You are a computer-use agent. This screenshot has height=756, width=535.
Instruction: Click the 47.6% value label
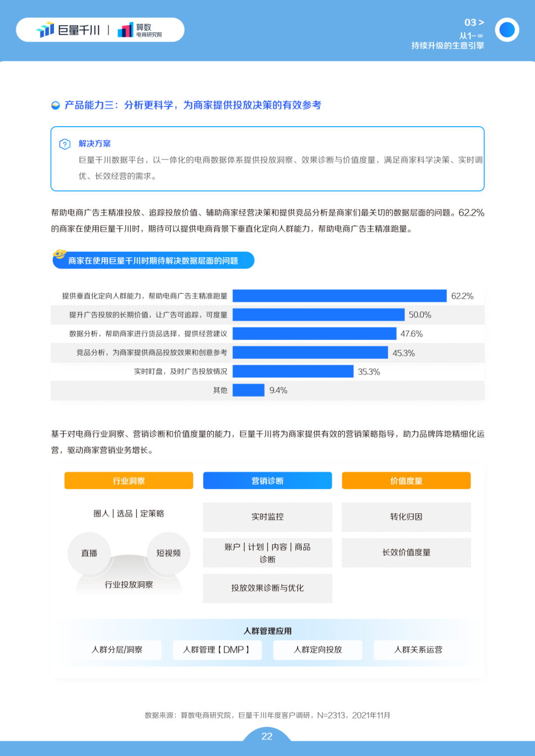point(412,334)
